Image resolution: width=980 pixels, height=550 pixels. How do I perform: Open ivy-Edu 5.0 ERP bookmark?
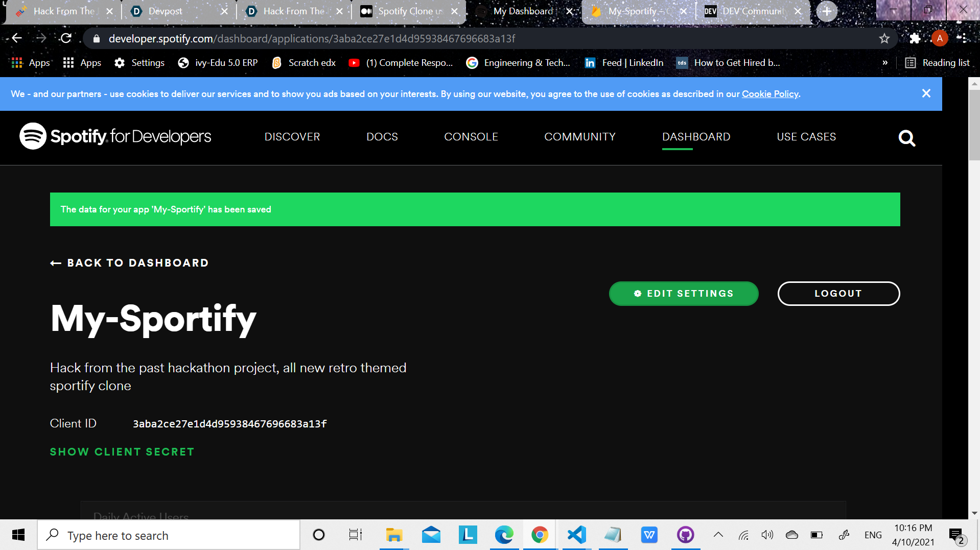coord(218,63)
